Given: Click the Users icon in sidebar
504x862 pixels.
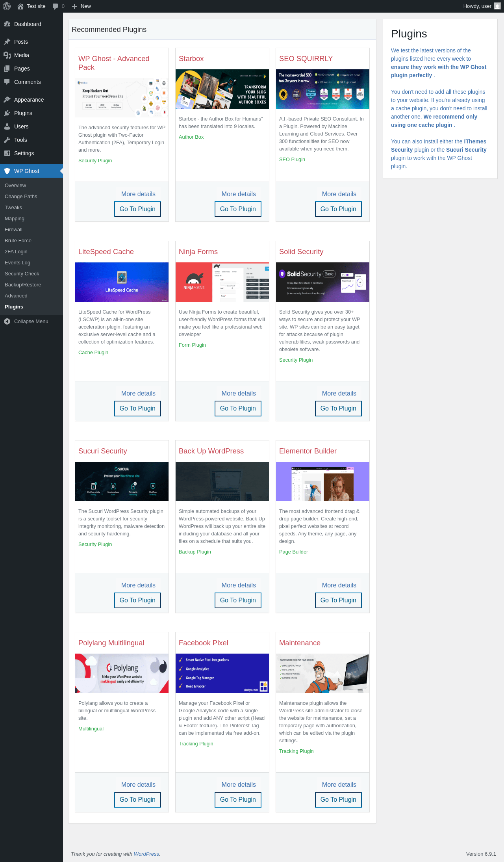Looking at the screenshot, I should pos(7,126).
